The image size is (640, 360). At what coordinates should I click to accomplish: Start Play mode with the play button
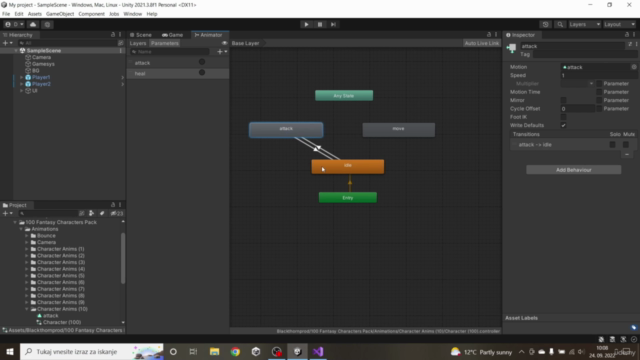coord(306,24)
